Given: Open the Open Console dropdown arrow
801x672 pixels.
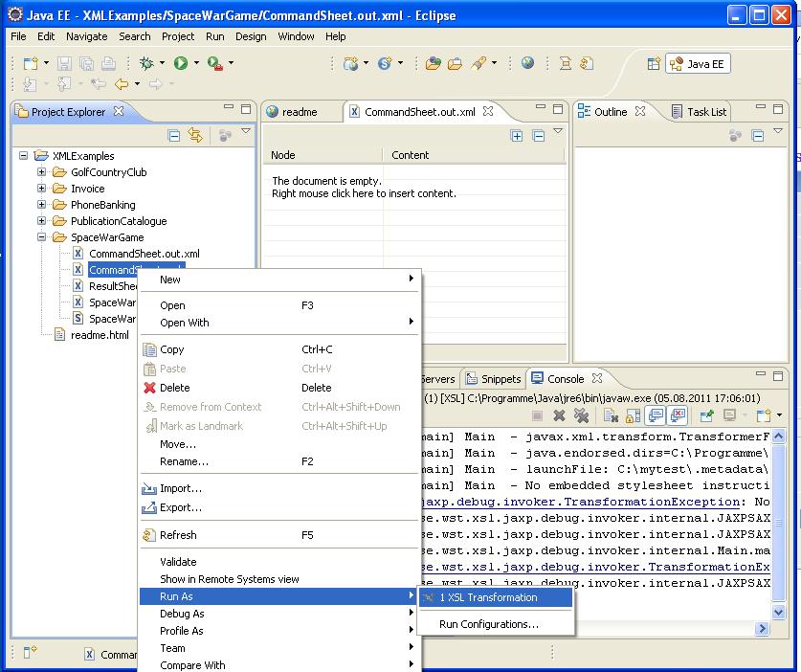Looking at the screenshot, I should [x=779, y=415].
